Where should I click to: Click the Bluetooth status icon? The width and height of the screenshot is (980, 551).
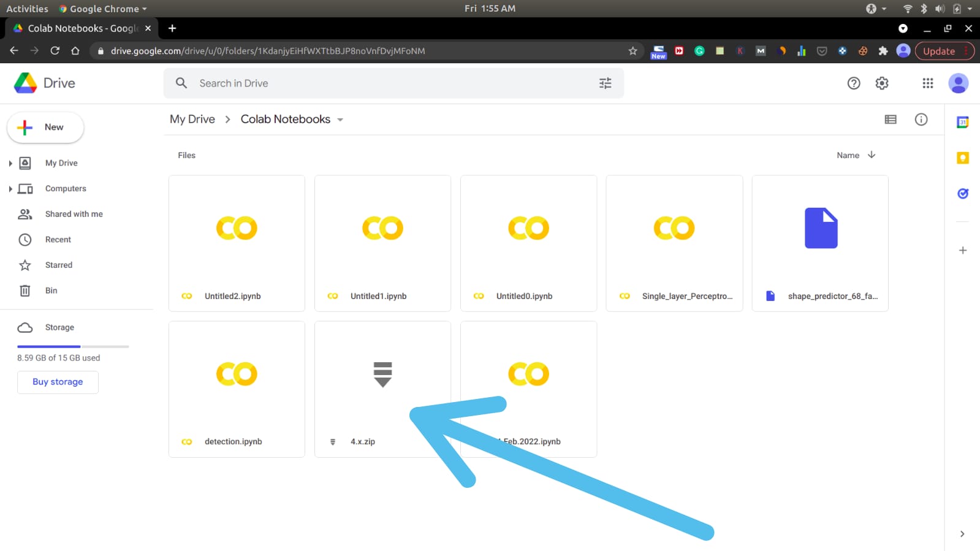pos(924,9)
